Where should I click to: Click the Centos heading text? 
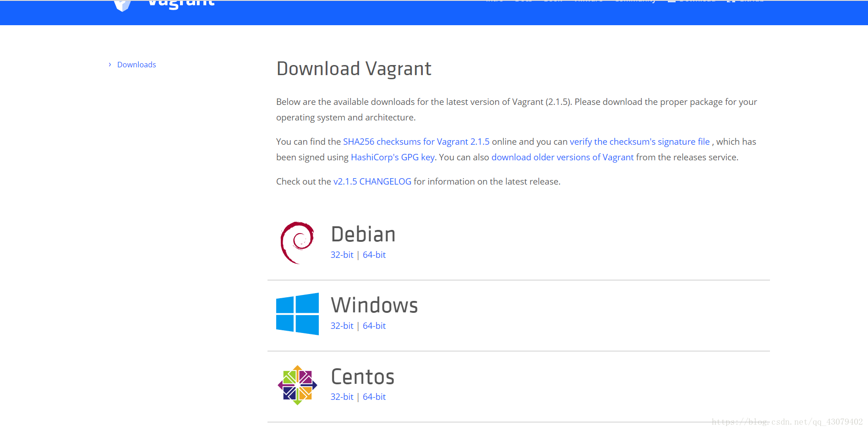click(x=362, y=377)
